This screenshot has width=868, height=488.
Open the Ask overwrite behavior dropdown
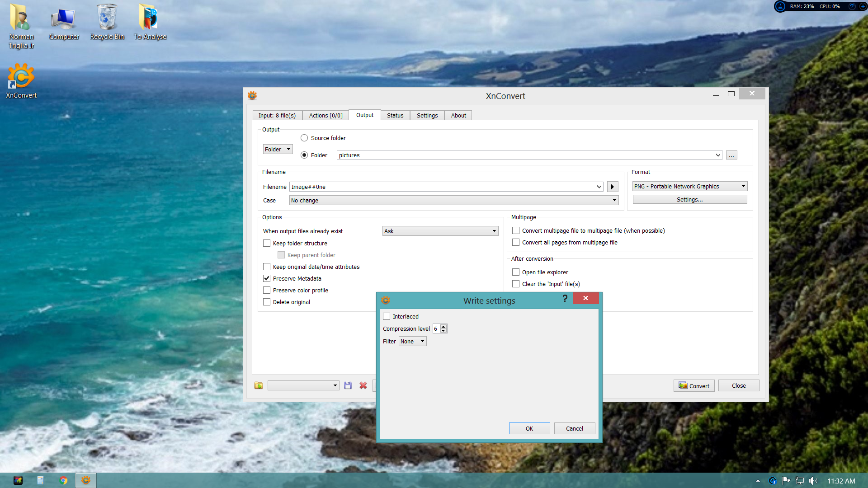coord(440,231)
